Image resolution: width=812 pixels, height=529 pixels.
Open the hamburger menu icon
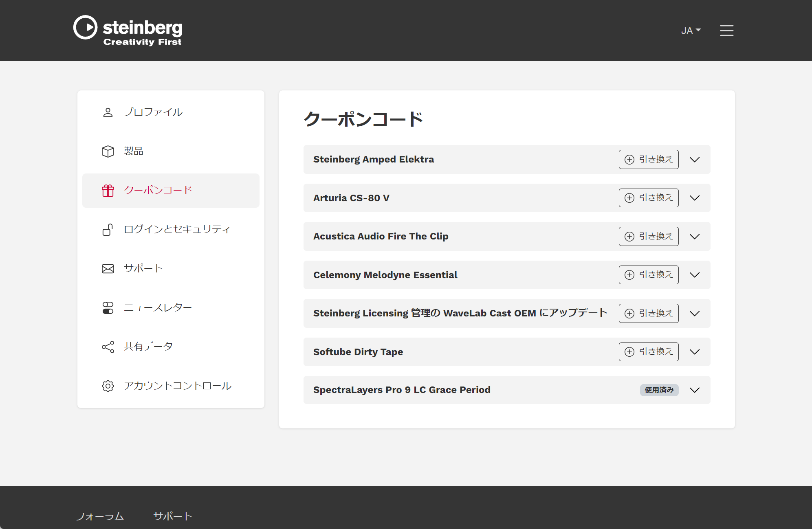click(x=726, y=31)
